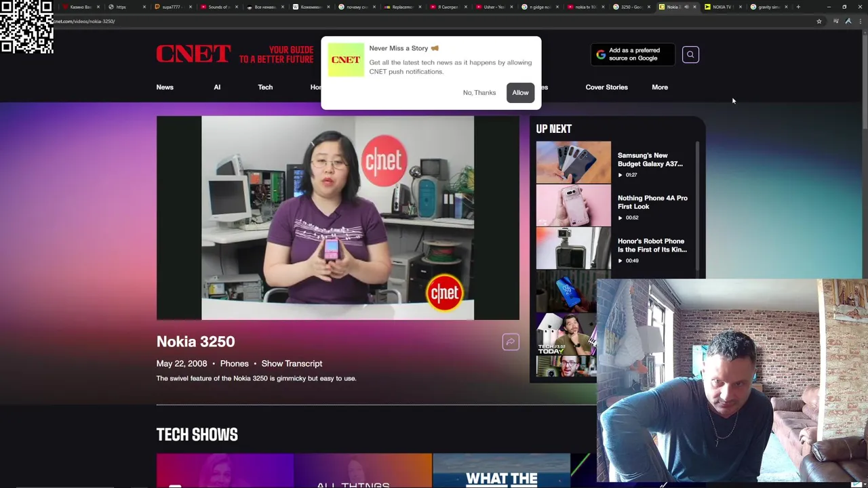The image size is (868, 488).
Task: Close the 'Sounds of' tab
Action: (236, 7)
